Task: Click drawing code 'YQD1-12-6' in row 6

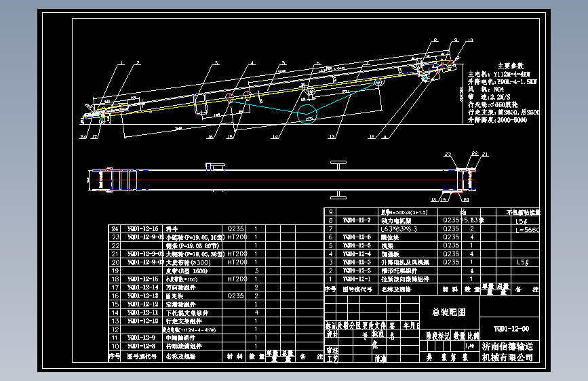Action: pyautogui.click(x=356, y=237)
